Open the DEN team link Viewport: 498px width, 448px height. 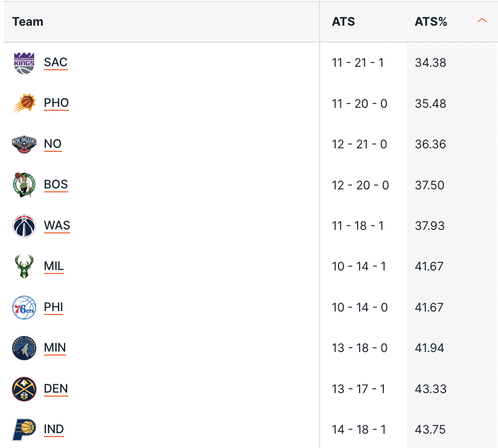click(x=56, y=389)
